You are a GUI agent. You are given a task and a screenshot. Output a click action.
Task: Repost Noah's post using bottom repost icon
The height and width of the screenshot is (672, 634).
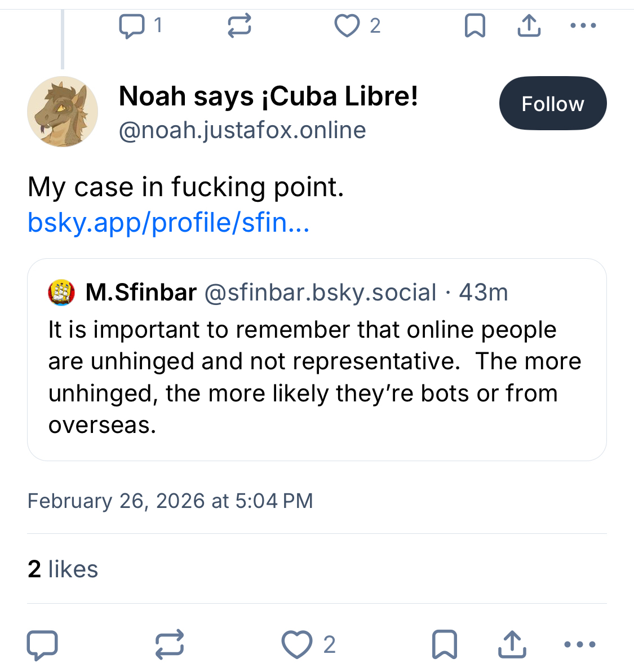click(x=169, y=644)
